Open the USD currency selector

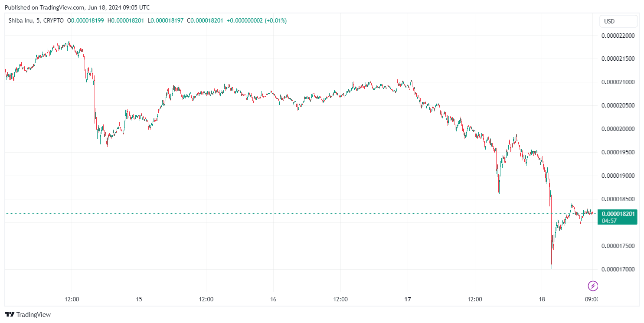(618, 21)
